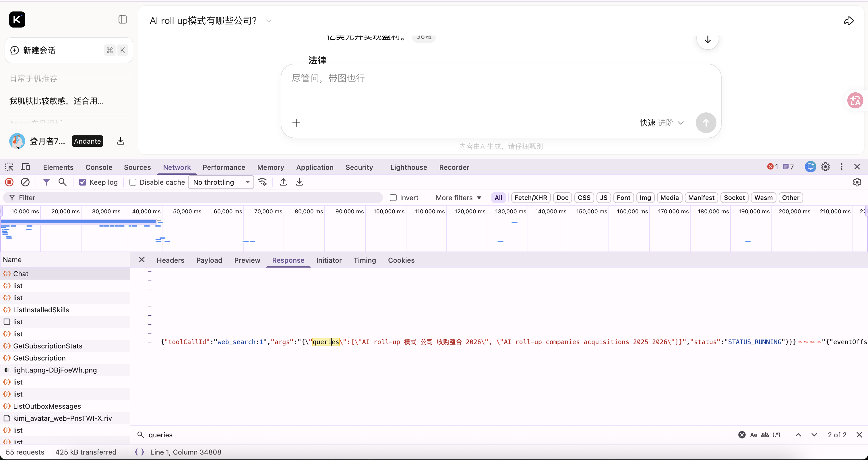The image size is (868, 460).
Task: Toggle whole word search option
Action: tap(765, 435)
